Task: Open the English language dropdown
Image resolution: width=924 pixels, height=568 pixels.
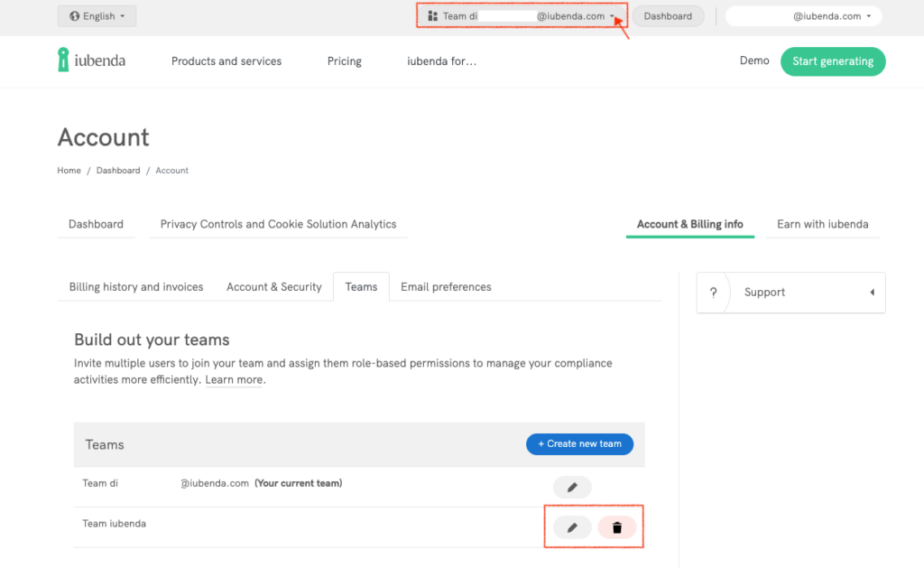Action: 97,16
